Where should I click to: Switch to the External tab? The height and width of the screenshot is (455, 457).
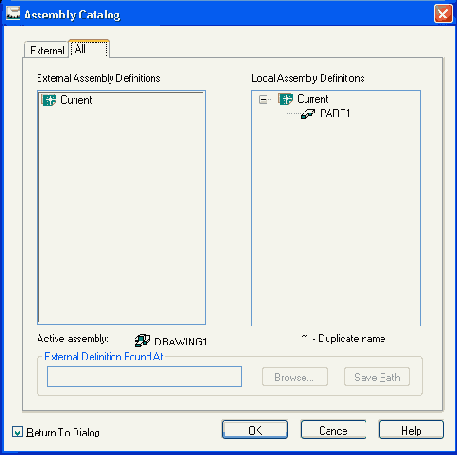pos(47,50)
